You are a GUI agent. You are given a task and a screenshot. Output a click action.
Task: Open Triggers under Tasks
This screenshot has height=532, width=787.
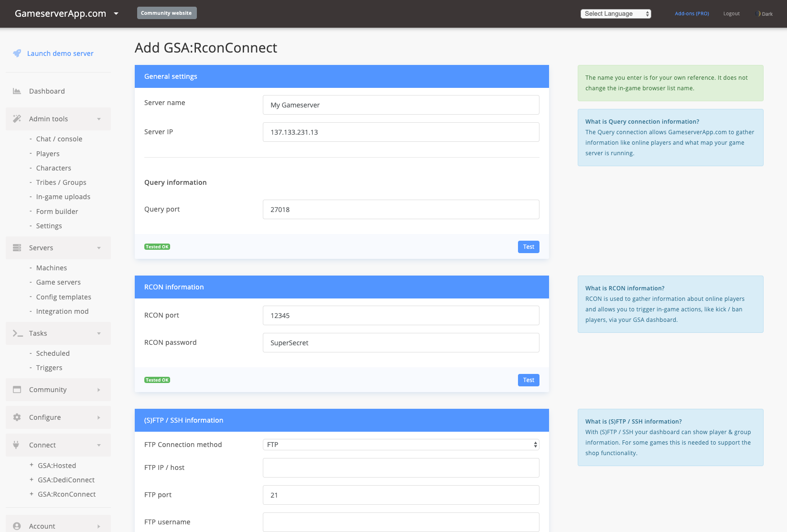(x=49, y=368)
